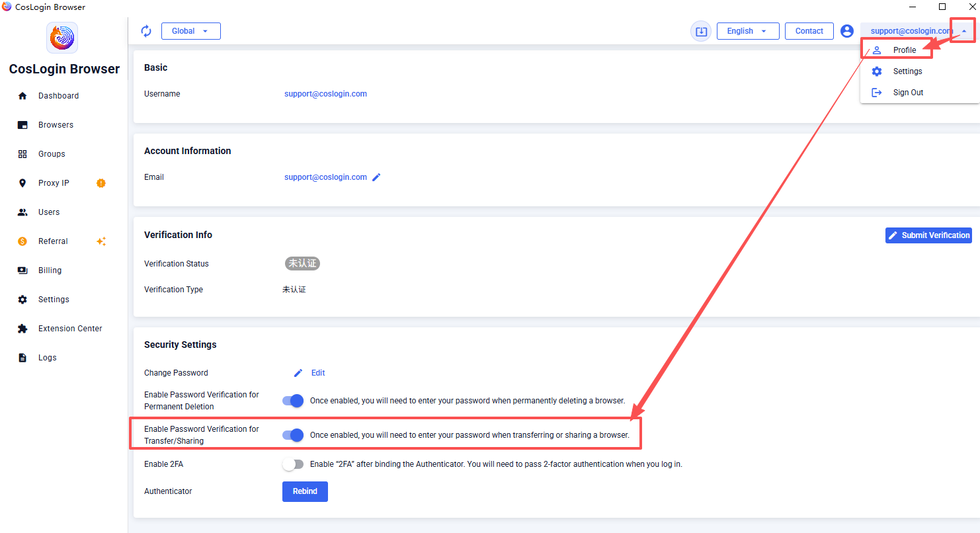This screenshot has height=533, width=980.
Task: Click the orange badge beside Proxy IP
Action: point(101,183)
